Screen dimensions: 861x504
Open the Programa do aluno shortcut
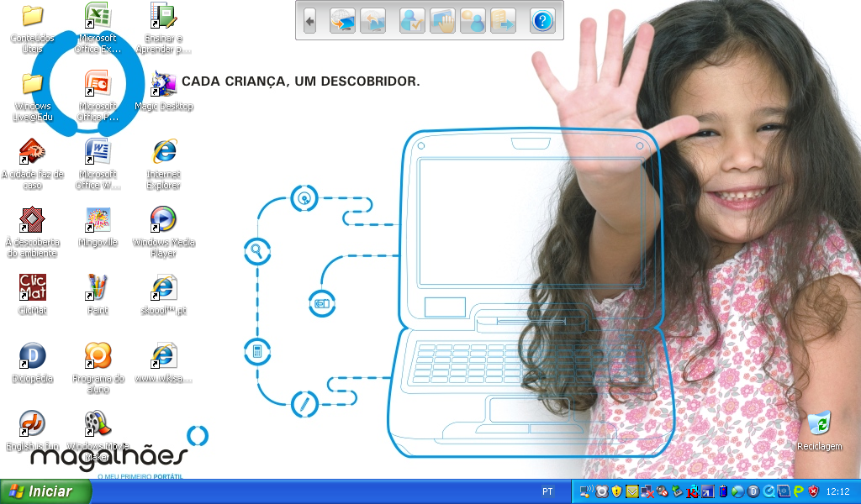tap(98, 369)
